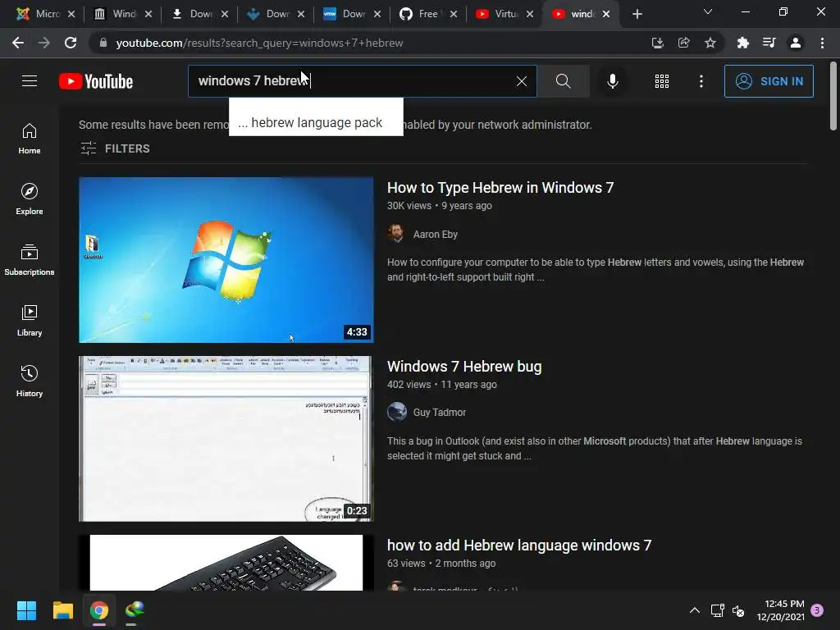The image size is (840, 630).
Task: Click the share page icon in address bar
Action: [x=683, y=43]
